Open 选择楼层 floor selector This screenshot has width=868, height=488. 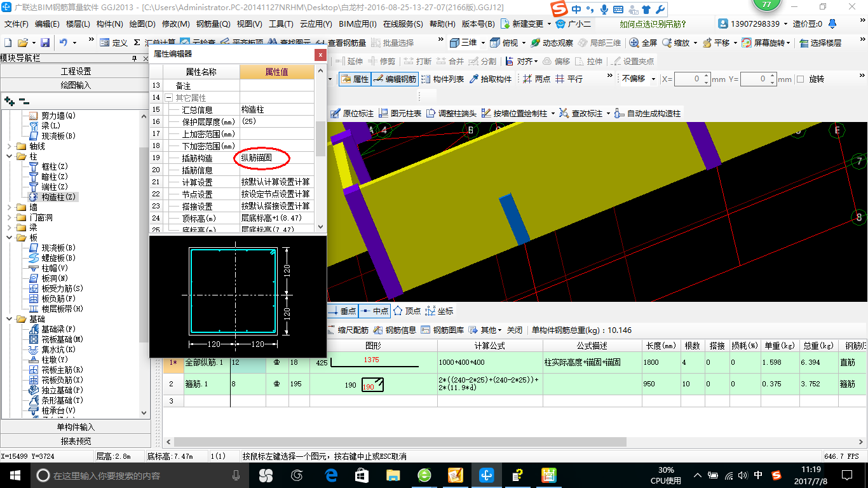[820, 43]
